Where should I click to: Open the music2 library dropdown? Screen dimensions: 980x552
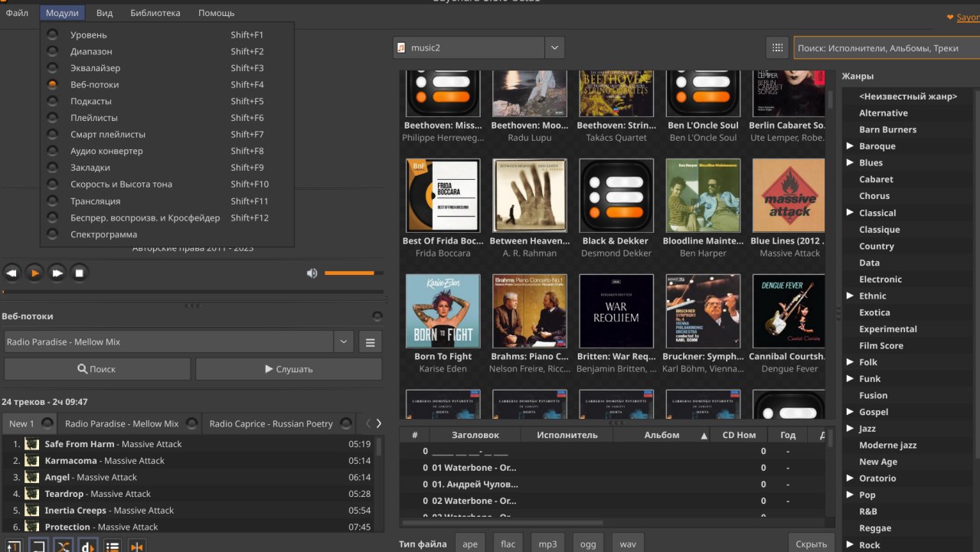[x=555, y=47]
